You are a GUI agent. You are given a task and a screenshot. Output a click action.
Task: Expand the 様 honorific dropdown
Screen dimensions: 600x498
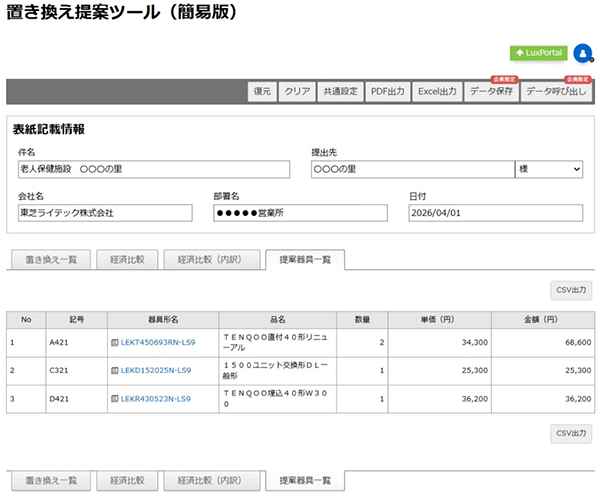549,170
